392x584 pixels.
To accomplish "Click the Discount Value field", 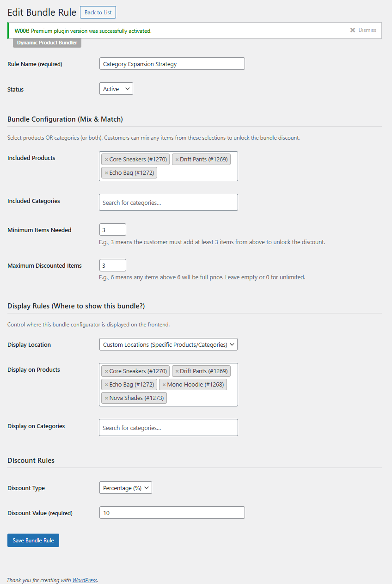I will [172, 513].
